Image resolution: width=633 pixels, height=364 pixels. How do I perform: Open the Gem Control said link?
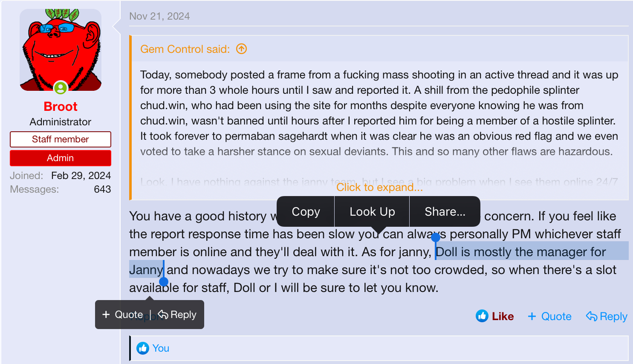click(185, 49)
